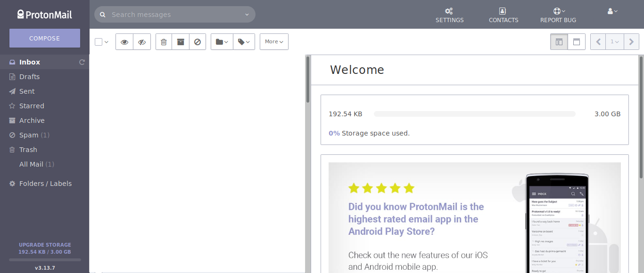The image size is (644, 273).
Task: Open the More actions dropdown
Action: coord(274,42)
